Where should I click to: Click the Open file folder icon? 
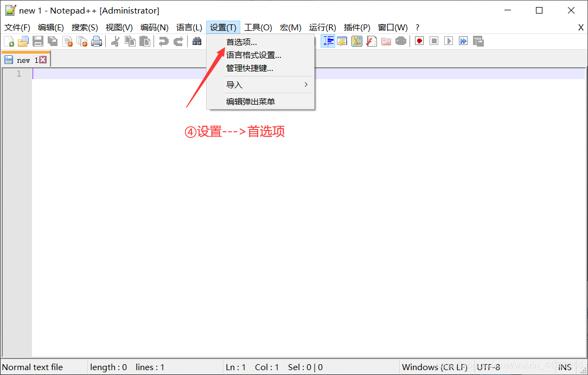pyautogui.click(x=23, y=41)
